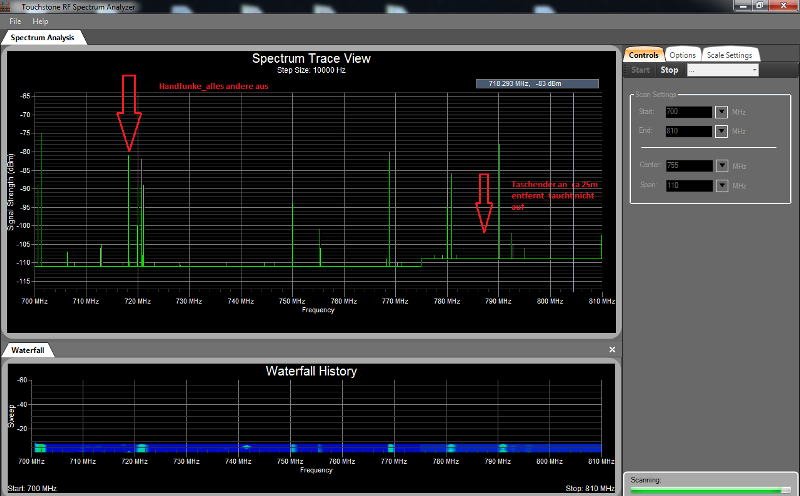
Task: Close the Waterfall panel with X
Action: click(x=612, y=350)
